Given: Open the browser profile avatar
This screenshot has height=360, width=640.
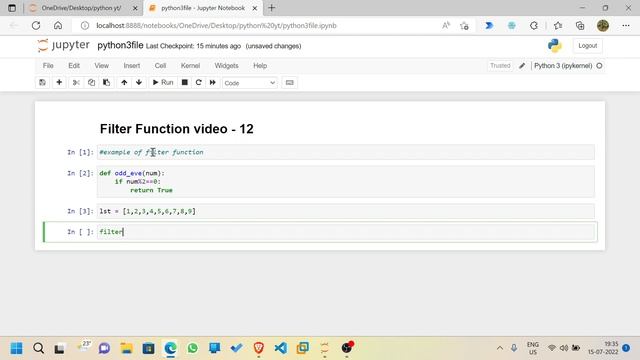Looking at the screenshot, I should pyautogui.click(x=603, y=26).
